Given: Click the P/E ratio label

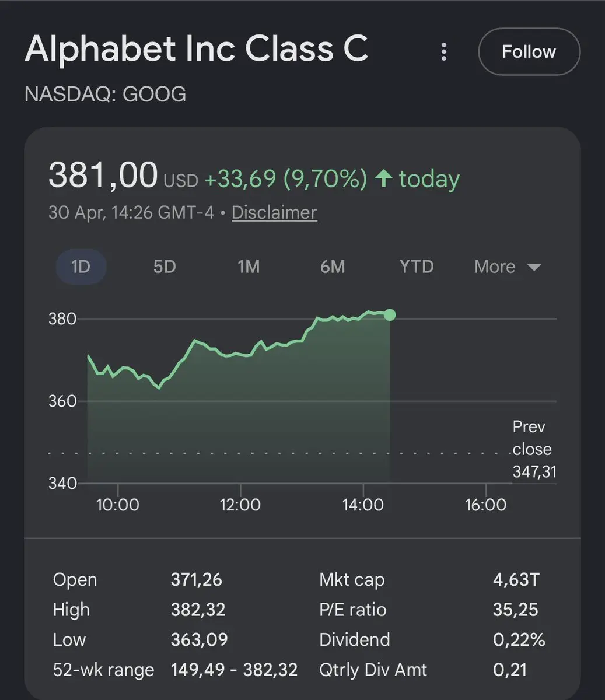Looking at the screenshot, I should [352, 610].
